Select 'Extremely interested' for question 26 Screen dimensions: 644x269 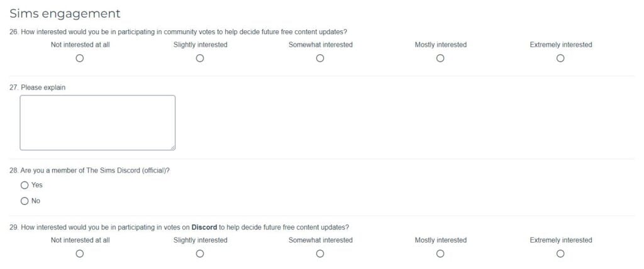560,59
